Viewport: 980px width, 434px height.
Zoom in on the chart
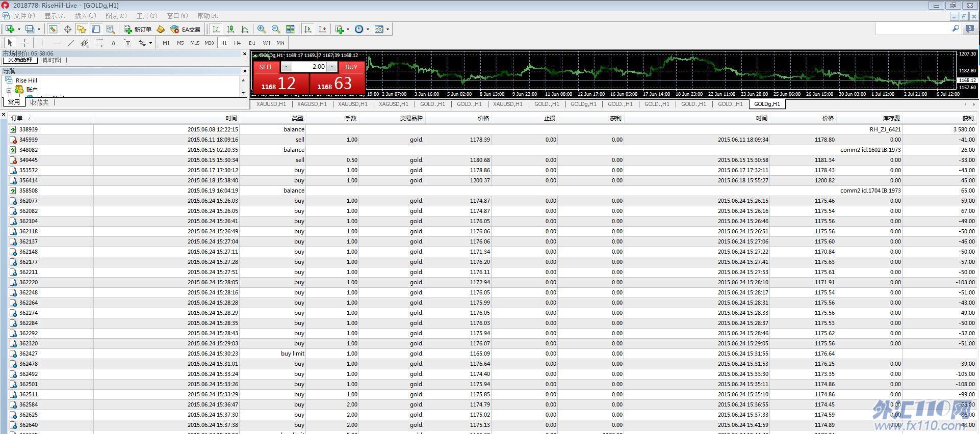pyautogui.click(x=262, y=29)
